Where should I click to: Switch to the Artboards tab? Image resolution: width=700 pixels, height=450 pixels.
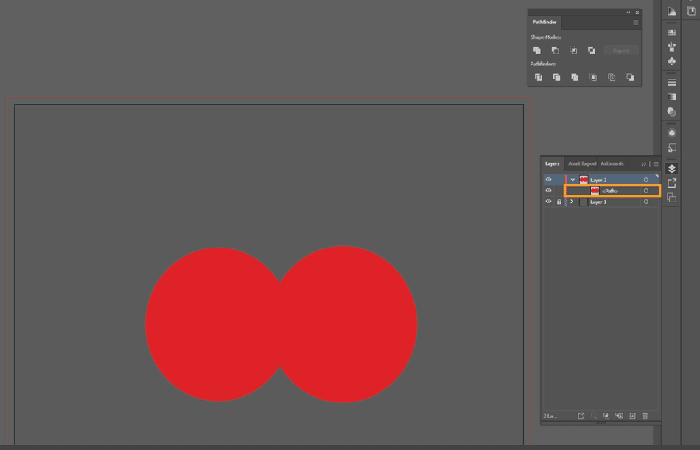click(x=612, y=164)
